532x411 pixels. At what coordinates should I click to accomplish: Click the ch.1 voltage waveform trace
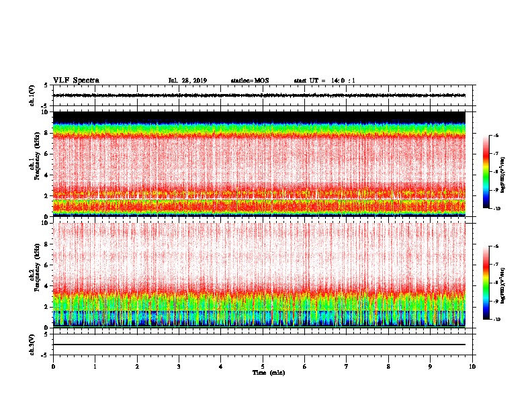tap(259, 95)
